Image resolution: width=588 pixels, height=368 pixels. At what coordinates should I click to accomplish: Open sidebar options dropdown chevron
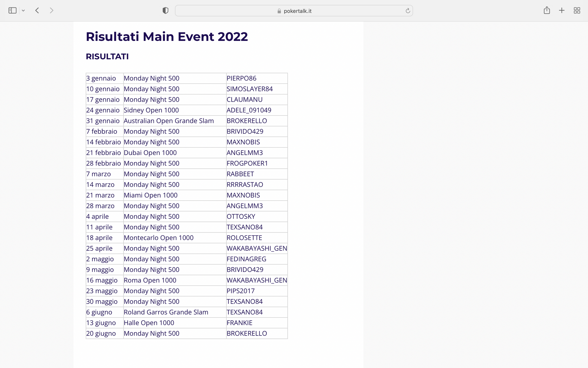pos(23,10)
